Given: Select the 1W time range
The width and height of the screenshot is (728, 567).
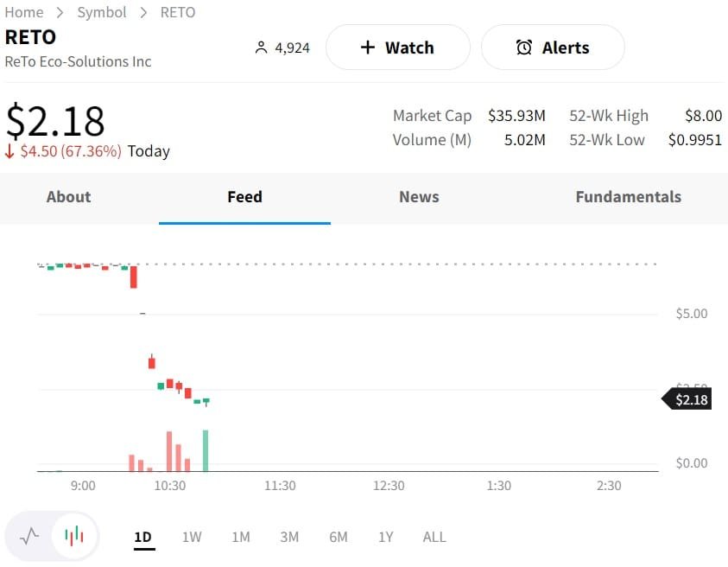Looking at the screenshot, I should pyautogui.click(x=192, y=537).
